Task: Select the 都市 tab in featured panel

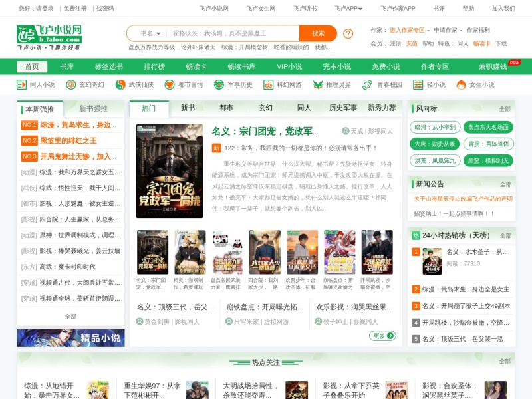Action: point(226,108)
